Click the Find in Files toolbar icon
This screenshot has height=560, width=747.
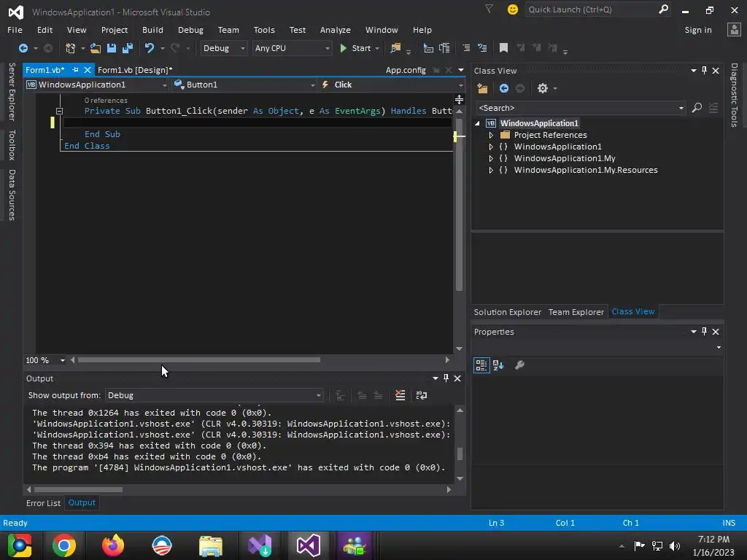(x=395, y=48)
